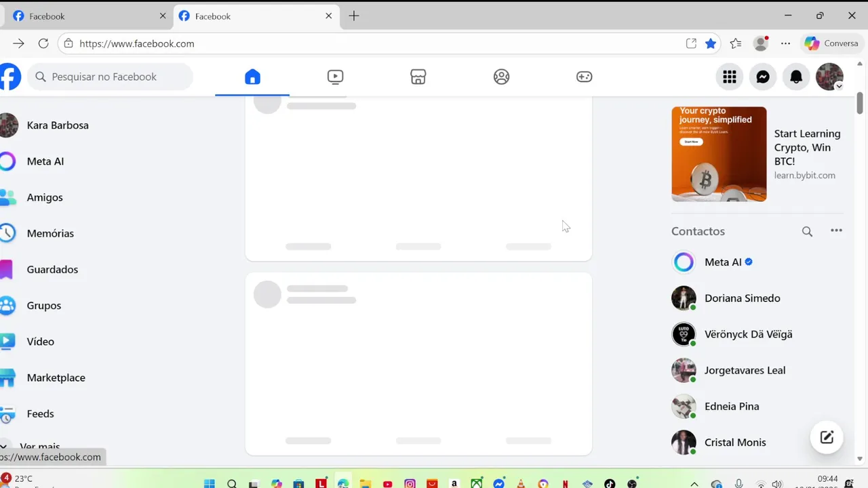Viewport: 868px width, 488px height.
Task: Click the Facebook logo
Action: click(9, 77)
